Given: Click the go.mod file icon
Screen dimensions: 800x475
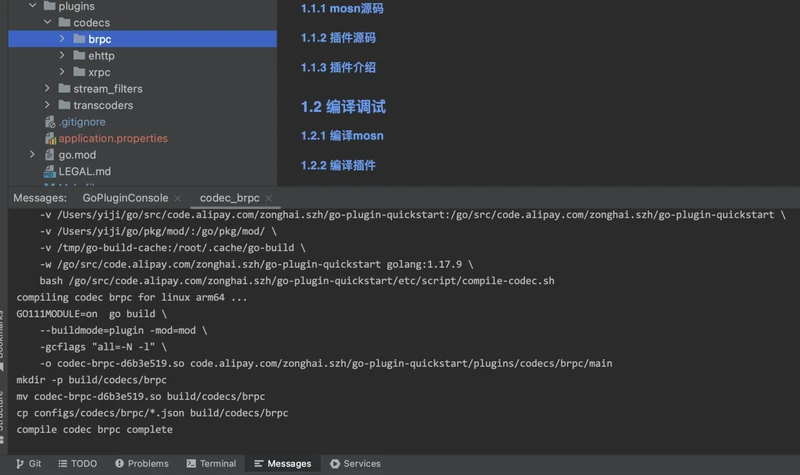Looking at the screenshot, I should 49,155.
